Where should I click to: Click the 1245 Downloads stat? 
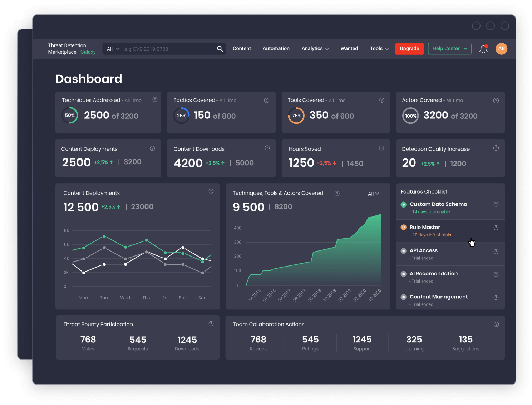(187, 343)
